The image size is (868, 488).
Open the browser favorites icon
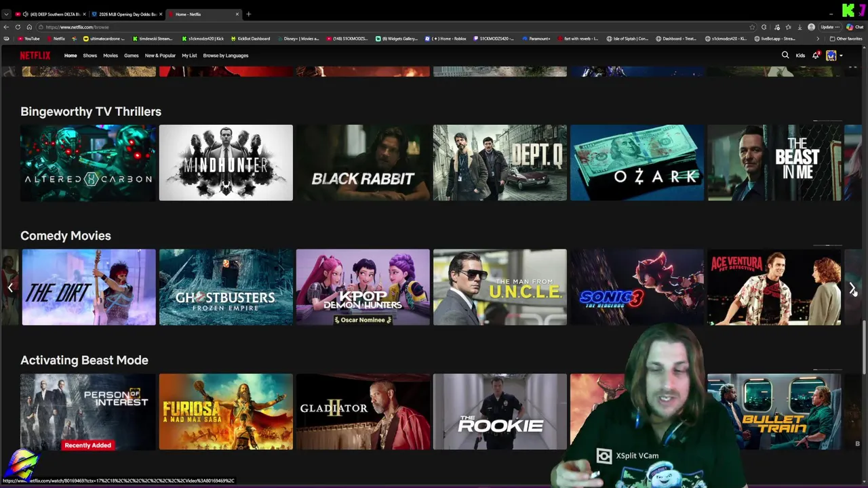pos(788,27)
